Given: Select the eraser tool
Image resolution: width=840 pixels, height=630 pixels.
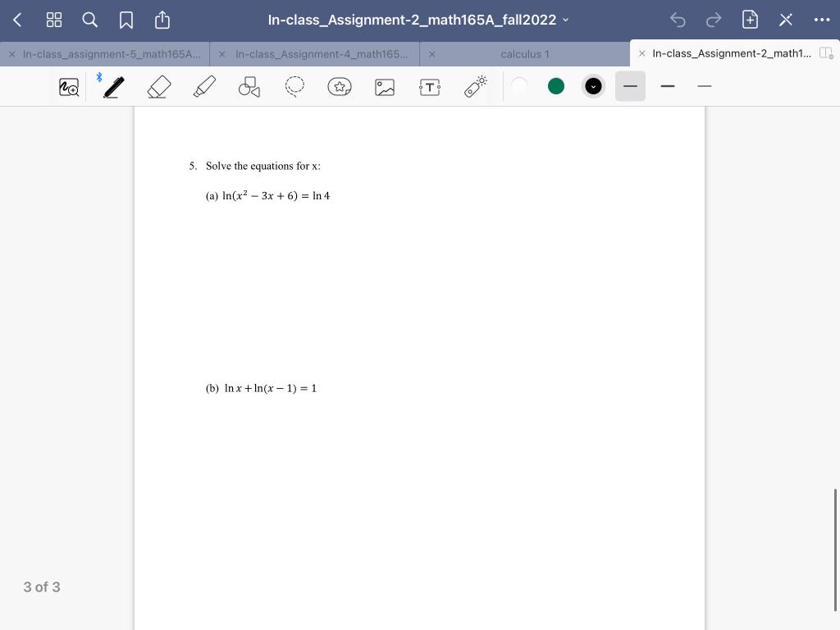Looking at the screenshot, I should coord(159,86).
